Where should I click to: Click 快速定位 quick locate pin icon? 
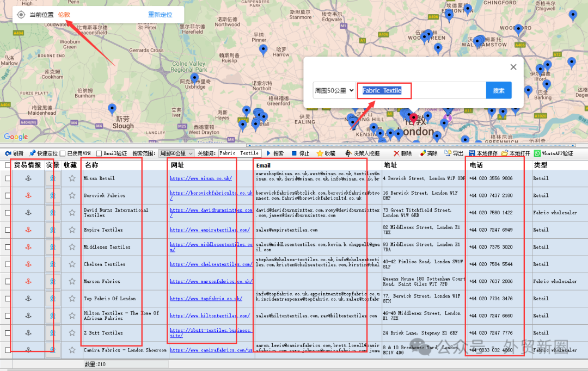pyautogui.click(x=33, y=153)
